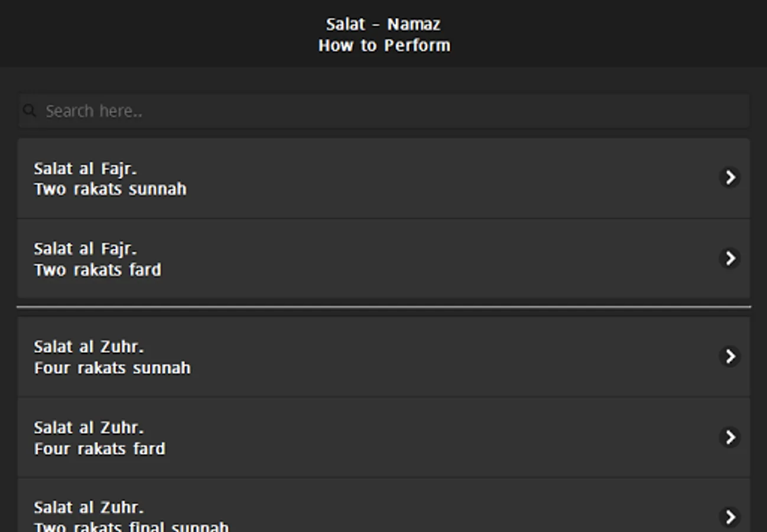Click the 'How to Perform' subtitle
Viewport: 767px width, 532px height.
point(384,46)
